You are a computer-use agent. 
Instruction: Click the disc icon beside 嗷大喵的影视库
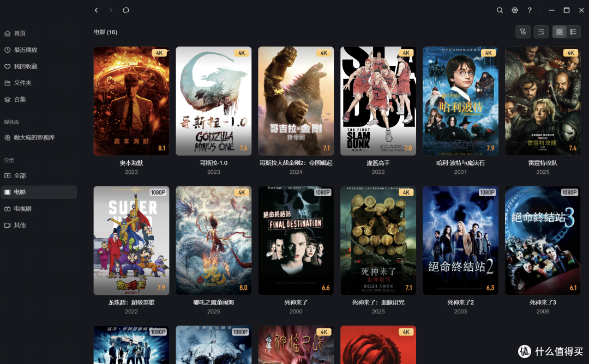8,138
